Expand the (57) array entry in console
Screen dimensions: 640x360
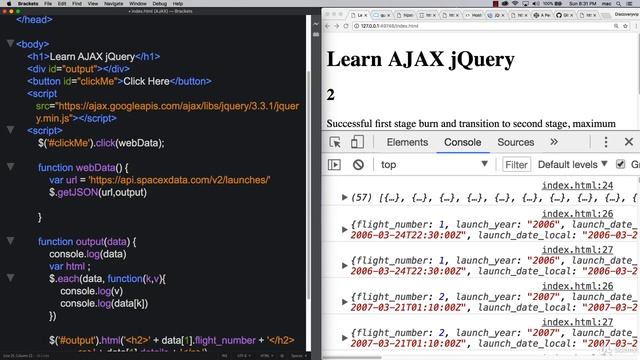point(344,198)
